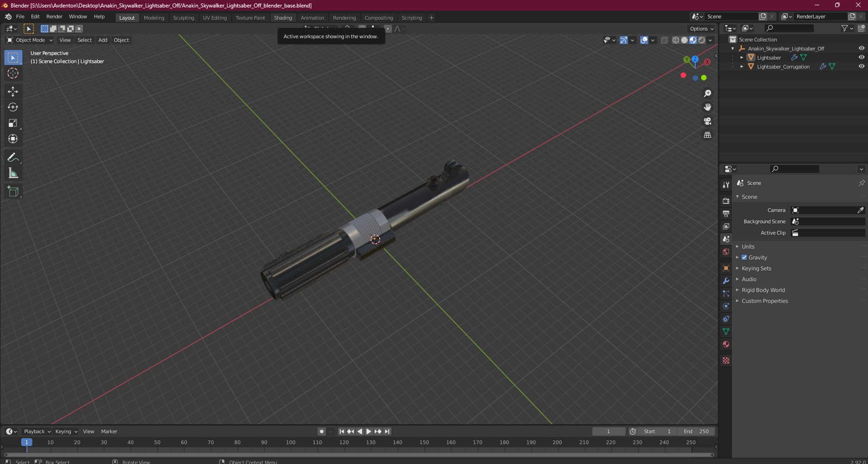868x464 pixels.
Task: Open Object Mode dropdown
Action: 29,40
